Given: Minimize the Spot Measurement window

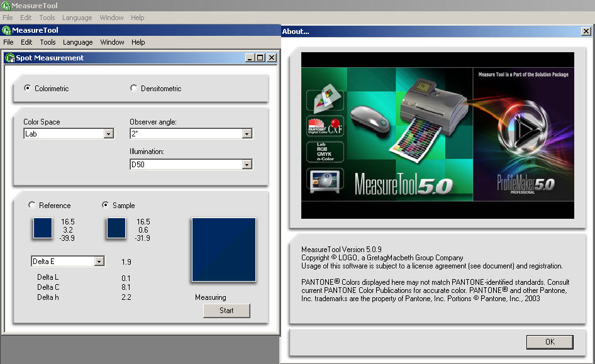Looking at the screenshot, I should 250,58.
